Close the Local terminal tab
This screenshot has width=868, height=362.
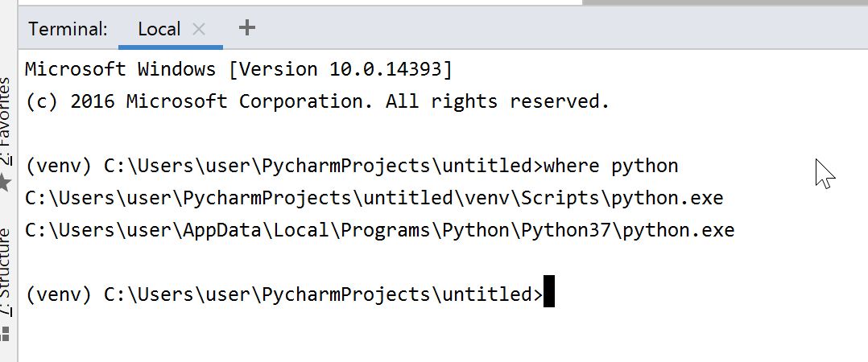coord(199,29)
